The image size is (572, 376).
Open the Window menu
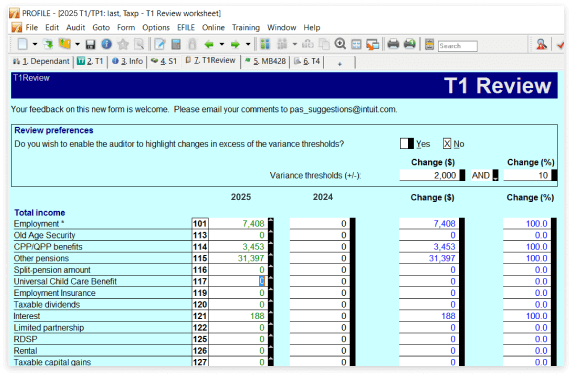click(282, 27)
